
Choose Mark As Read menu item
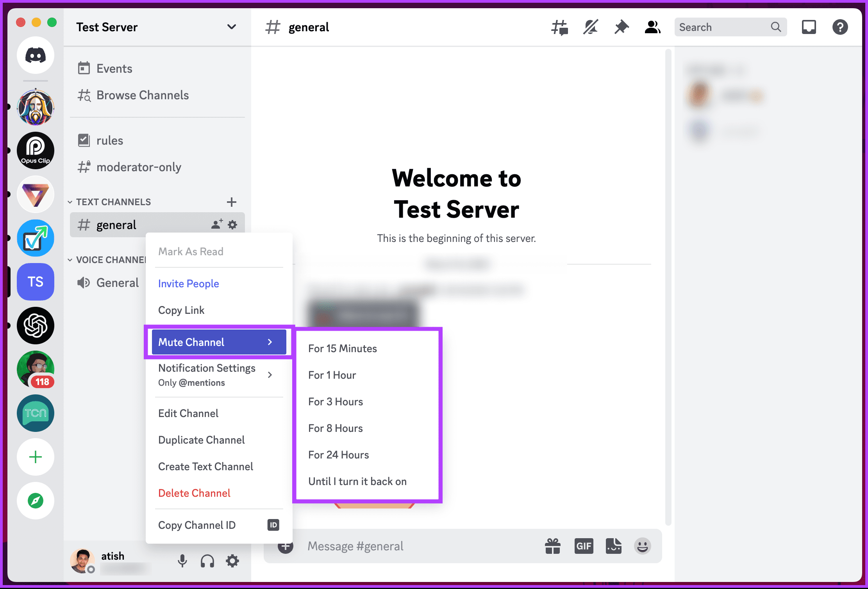219,251
